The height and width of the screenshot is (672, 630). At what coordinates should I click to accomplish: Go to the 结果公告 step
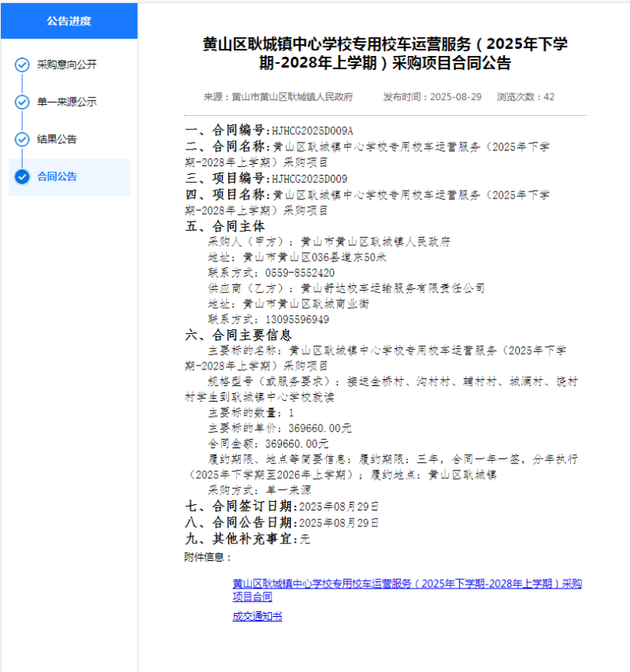pos(57,139)
